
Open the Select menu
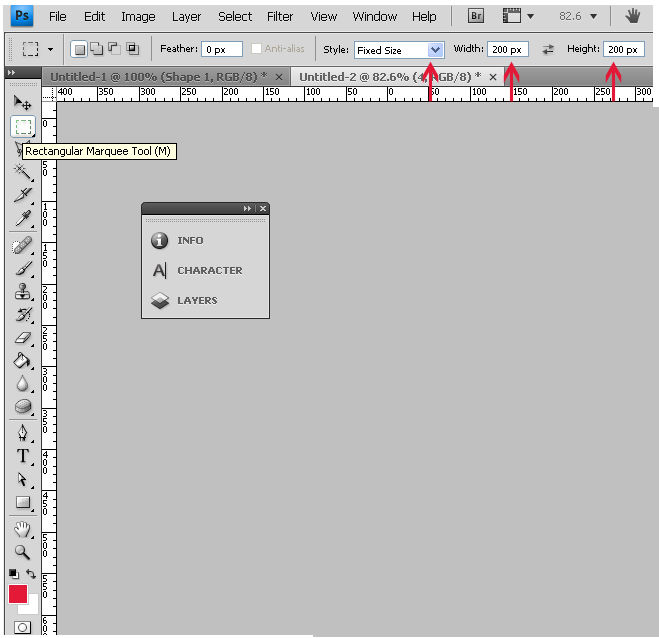[235, 16]
